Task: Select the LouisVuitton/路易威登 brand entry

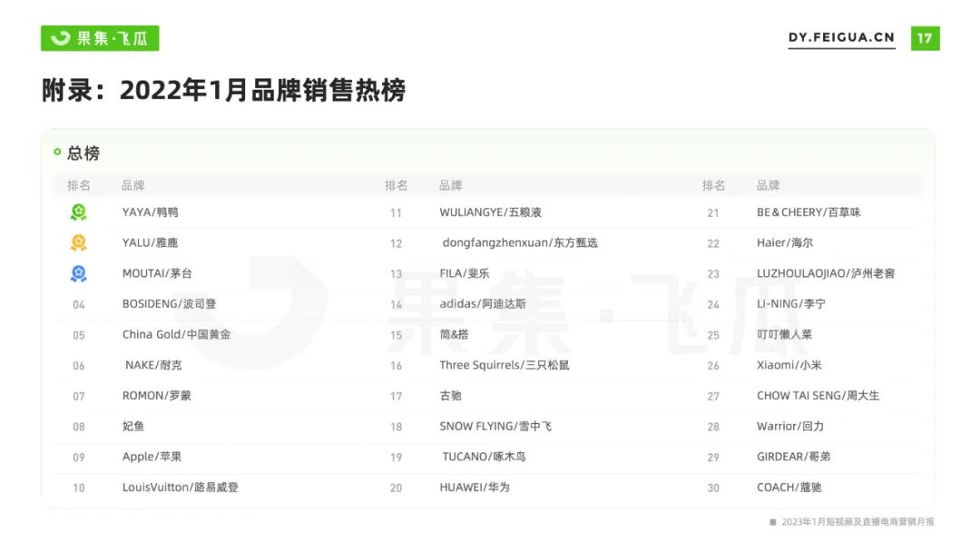Action: click(180, 488)
